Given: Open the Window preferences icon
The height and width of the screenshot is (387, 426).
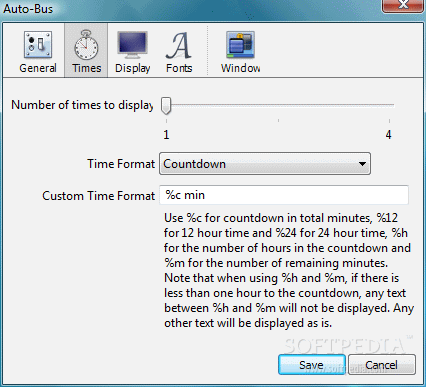Looking at the screenshot, I should pos(240,45).
